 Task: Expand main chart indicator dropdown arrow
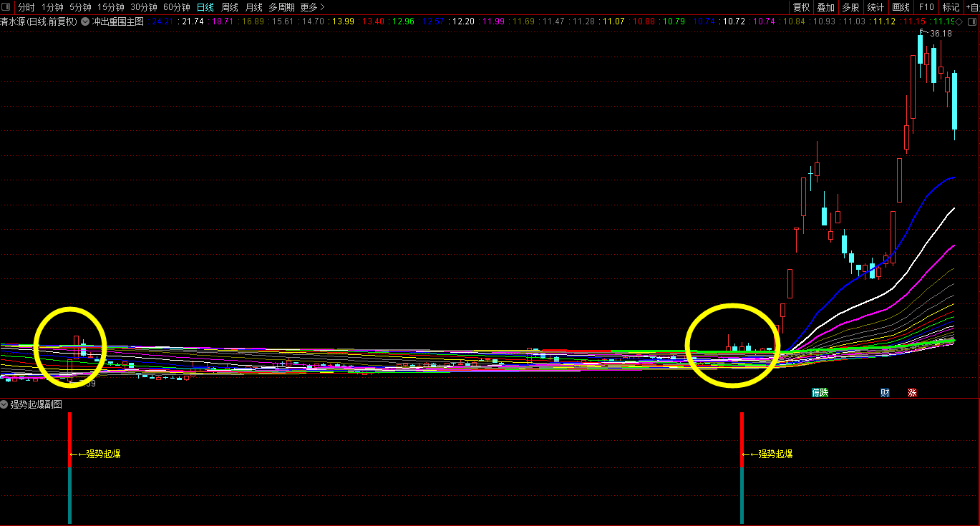pyautogui.click(x=85, y=21)
